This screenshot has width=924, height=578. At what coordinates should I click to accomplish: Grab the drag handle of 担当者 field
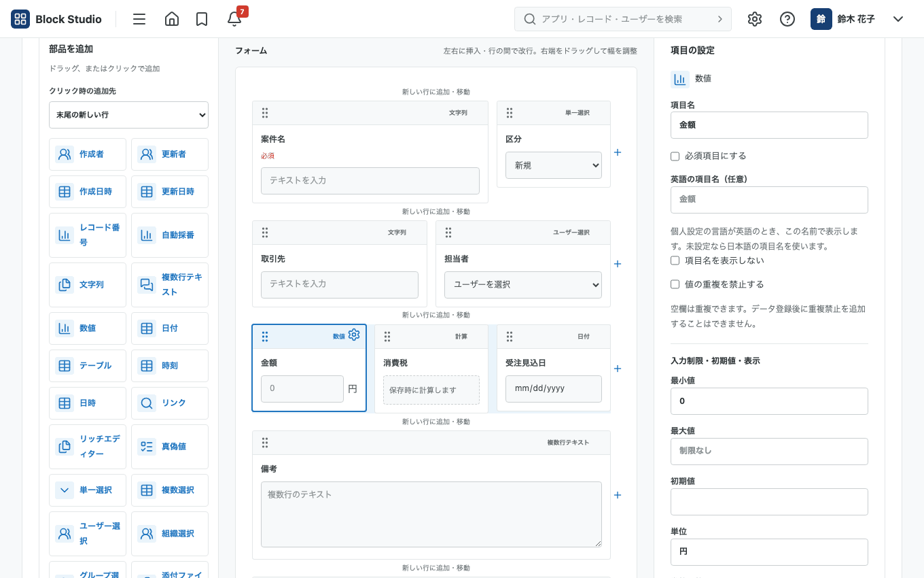pos(448,233)
